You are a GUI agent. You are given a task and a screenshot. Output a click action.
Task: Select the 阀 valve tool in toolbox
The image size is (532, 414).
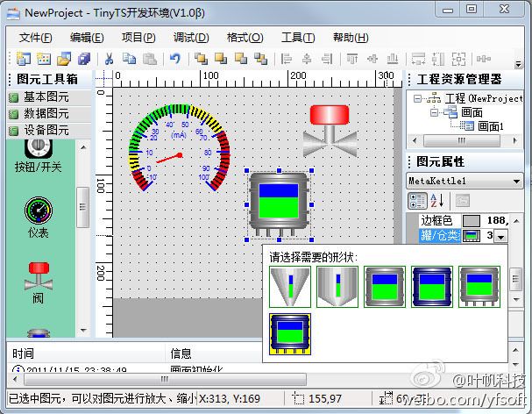tap(39, 283)
